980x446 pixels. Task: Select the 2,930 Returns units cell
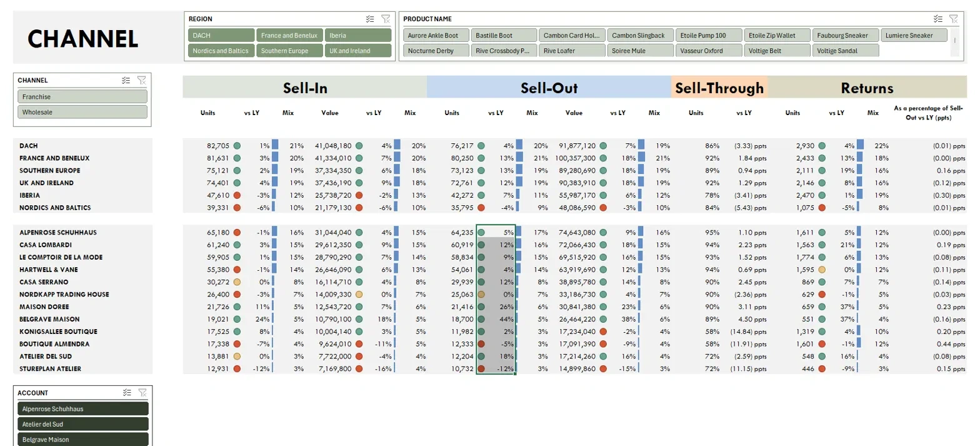(806, 146)
